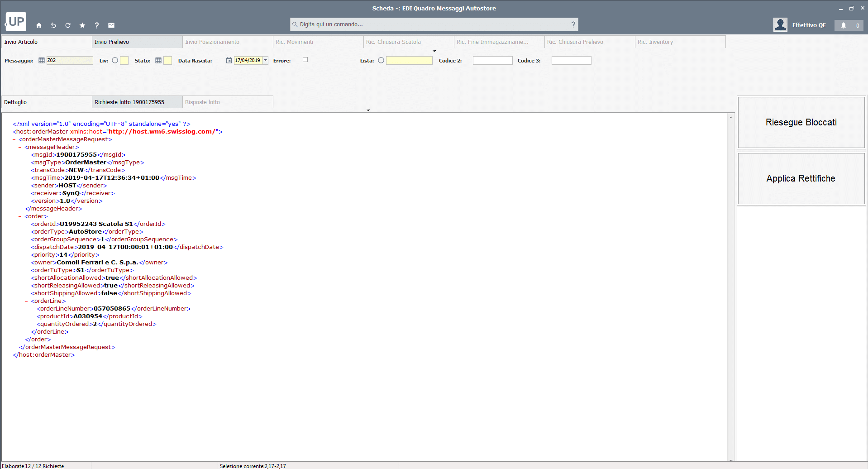Viewport: 868px width, 469px height.
Task: Select Richieste lotto 1900175955 tab
Action: [x=137, y=102]
